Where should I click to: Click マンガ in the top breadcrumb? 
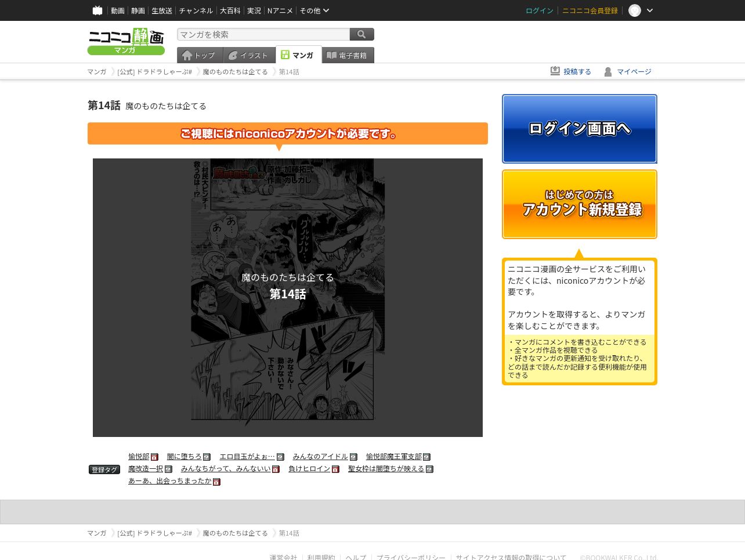tap(97, 71)
